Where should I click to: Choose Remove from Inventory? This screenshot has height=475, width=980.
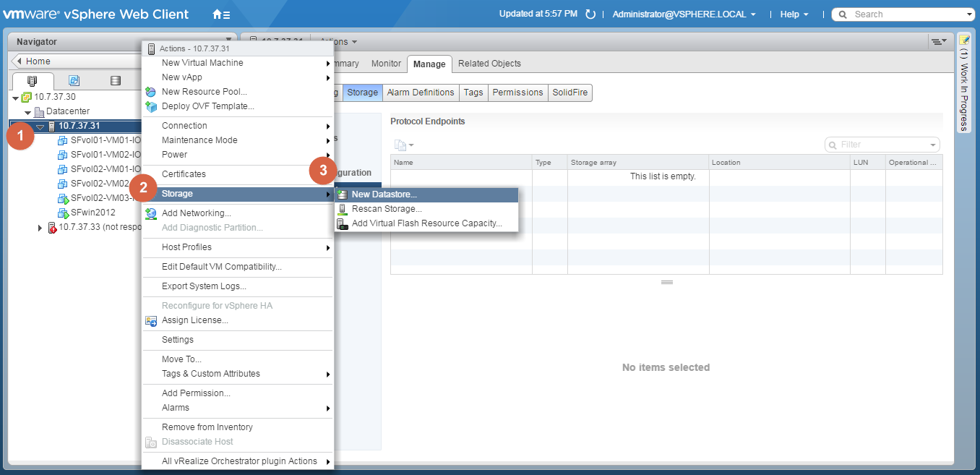238,427
